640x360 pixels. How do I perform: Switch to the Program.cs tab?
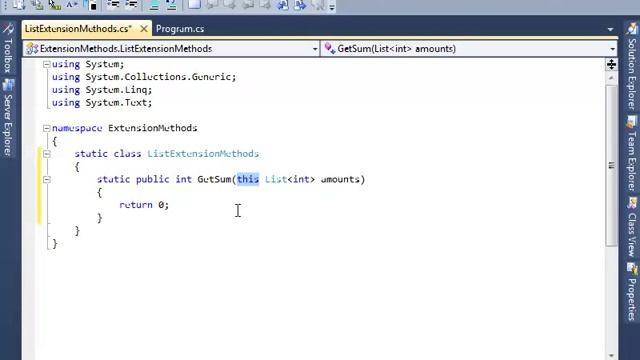[180, 29]
